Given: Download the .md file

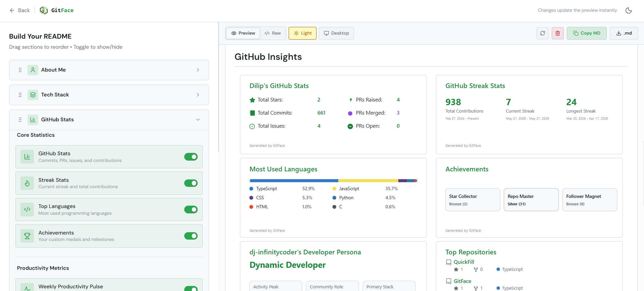Looking at the screenshot, I should [624, 33].
